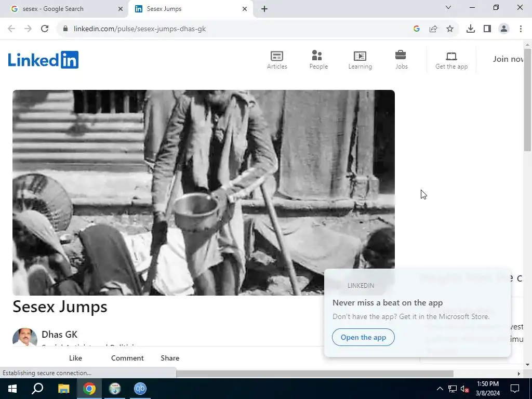Open a new browser tab

(x=264, y=9)
